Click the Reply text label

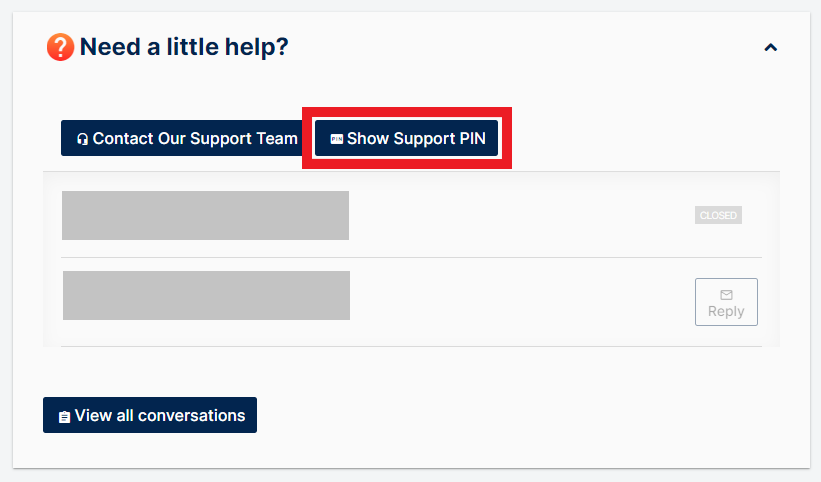(726, 311)
